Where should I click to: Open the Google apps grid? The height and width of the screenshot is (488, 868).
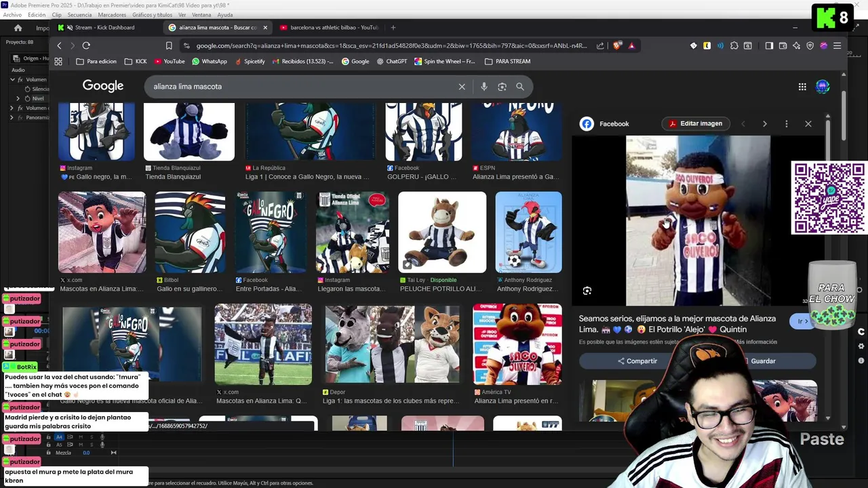tap(802, 87)
